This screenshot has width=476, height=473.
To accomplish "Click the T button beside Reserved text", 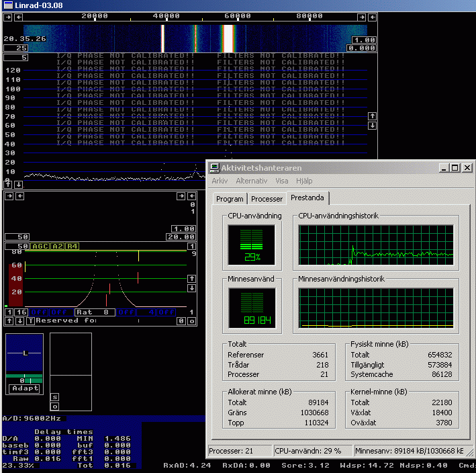I will (x=30, y=320).
